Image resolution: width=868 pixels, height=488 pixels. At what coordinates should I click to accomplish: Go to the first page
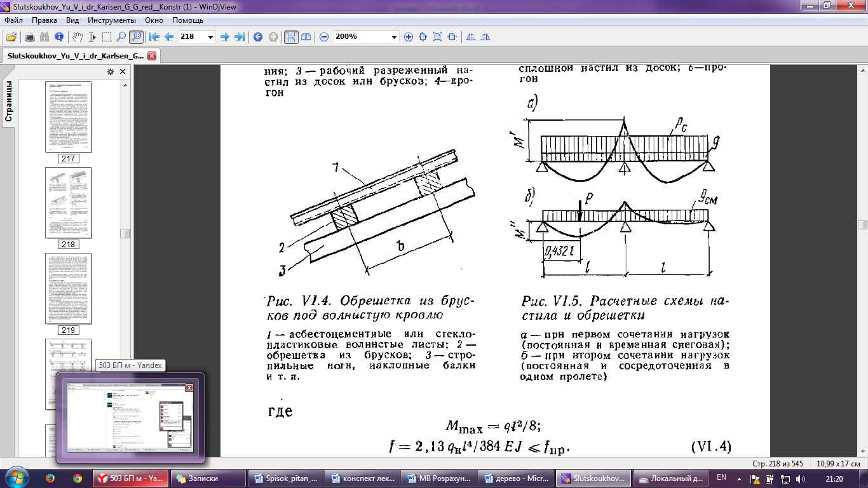click(x=154, y=37)
